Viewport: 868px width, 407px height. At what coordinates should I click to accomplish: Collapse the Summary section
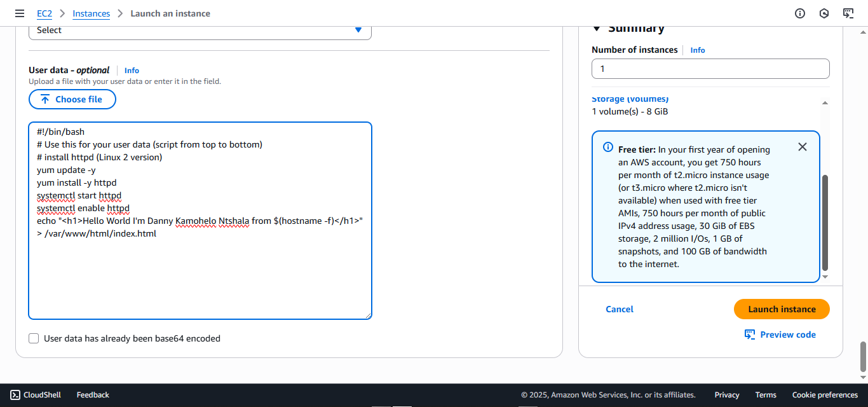click(x=596, y=27)
